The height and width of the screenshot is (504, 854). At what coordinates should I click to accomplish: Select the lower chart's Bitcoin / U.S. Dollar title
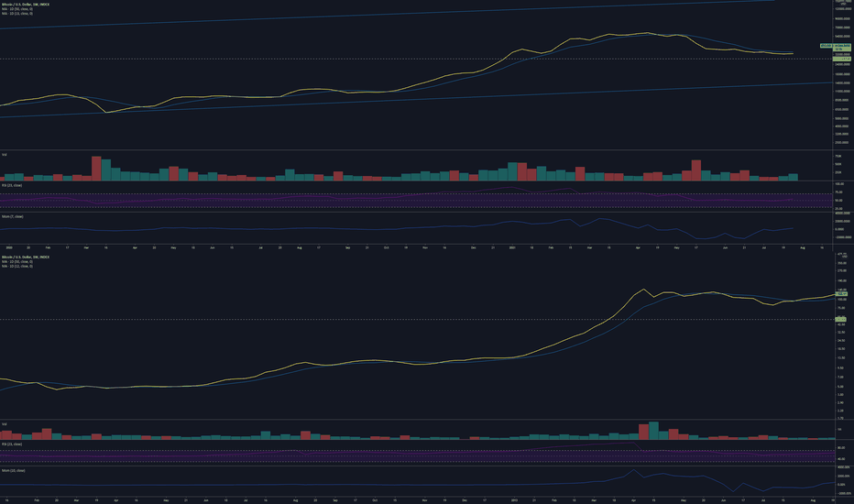tap(26, 257)
